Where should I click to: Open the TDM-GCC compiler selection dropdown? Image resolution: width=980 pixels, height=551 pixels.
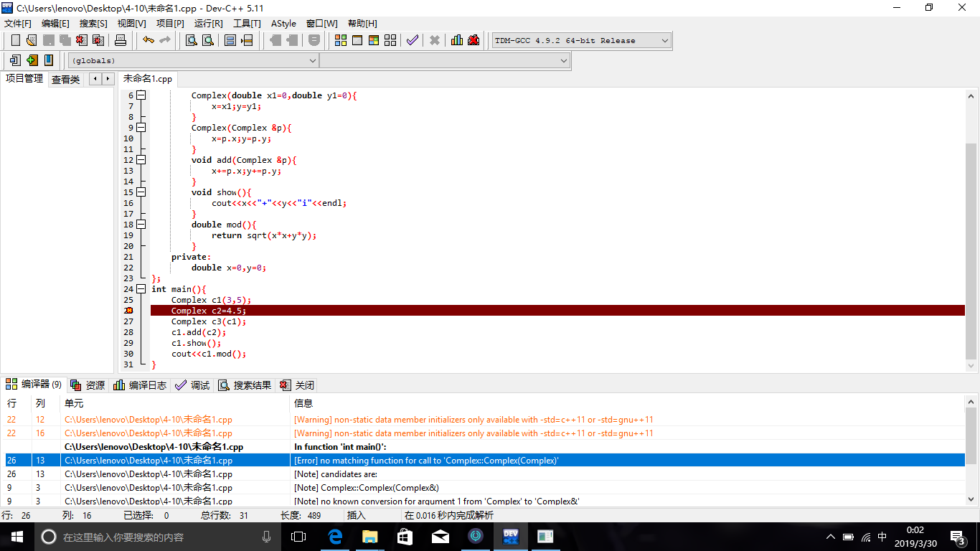pos(664,41)
